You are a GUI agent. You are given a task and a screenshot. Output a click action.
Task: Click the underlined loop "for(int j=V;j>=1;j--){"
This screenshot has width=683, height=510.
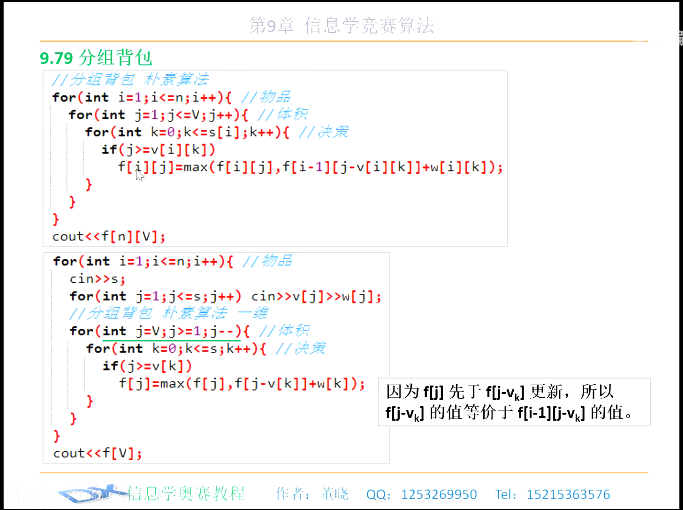pyautogui.click(x=159, y=331)
